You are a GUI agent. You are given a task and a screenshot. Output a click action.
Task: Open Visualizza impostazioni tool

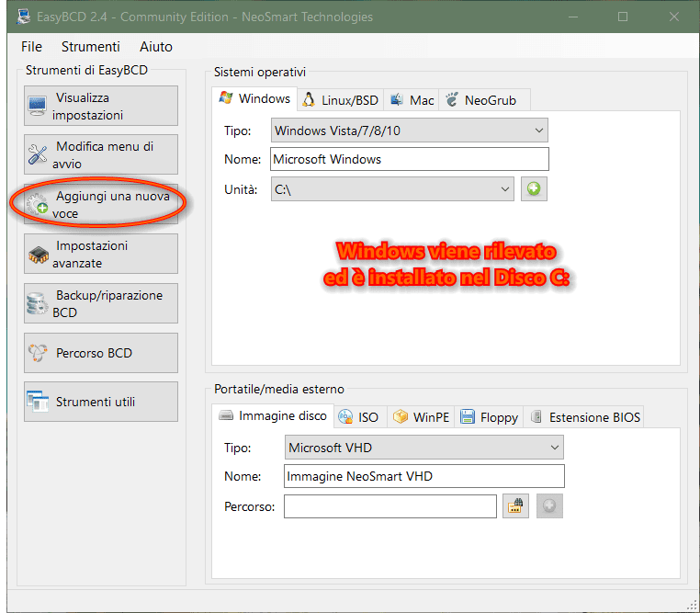point(101,106)
